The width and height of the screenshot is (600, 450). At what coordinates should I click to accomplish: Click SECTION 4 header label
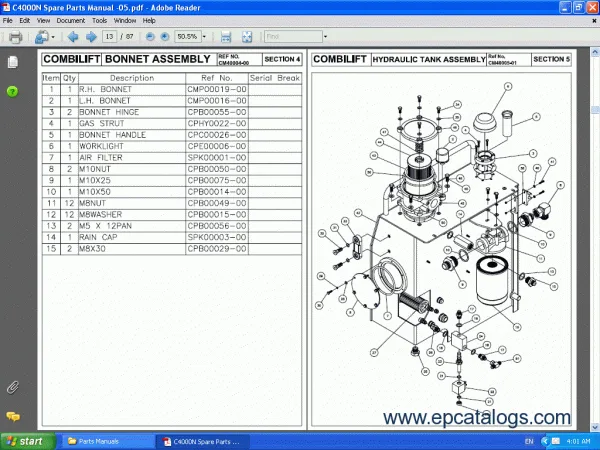pyautogui.click(x=282, y=59)
